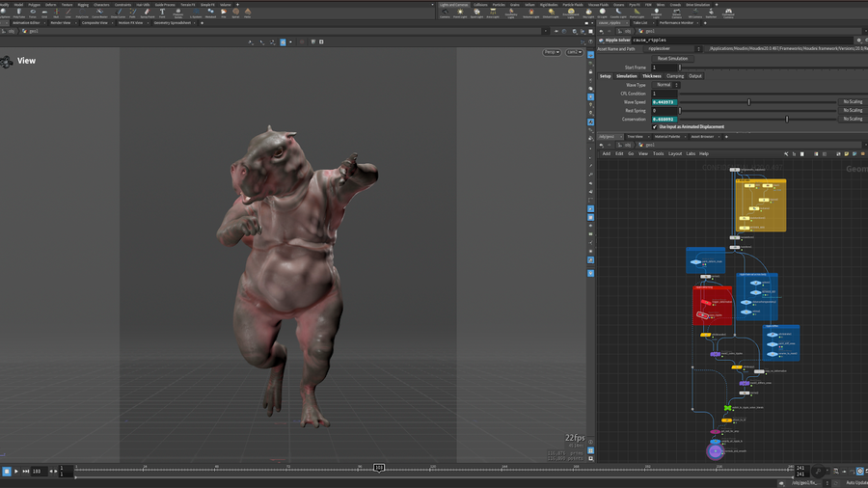
Task: Switch to the Thickness tab
Action: 652,76
